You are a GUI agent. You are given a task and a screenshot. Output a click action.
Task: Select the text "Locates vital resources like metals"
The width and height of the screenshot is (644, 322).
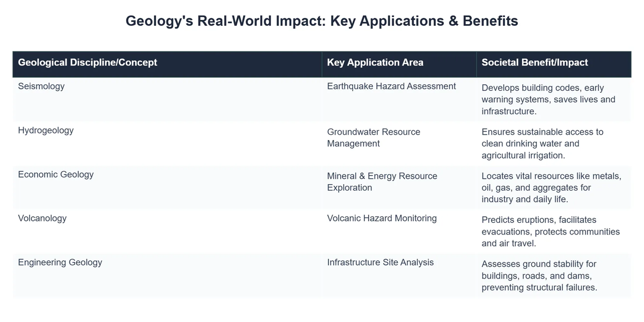click(551, 176)
